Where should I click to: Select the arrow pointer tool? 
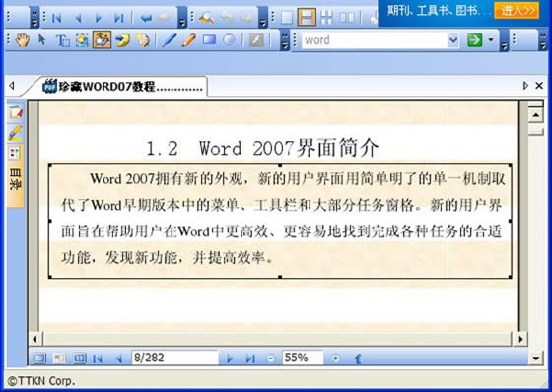pos(41,40)
